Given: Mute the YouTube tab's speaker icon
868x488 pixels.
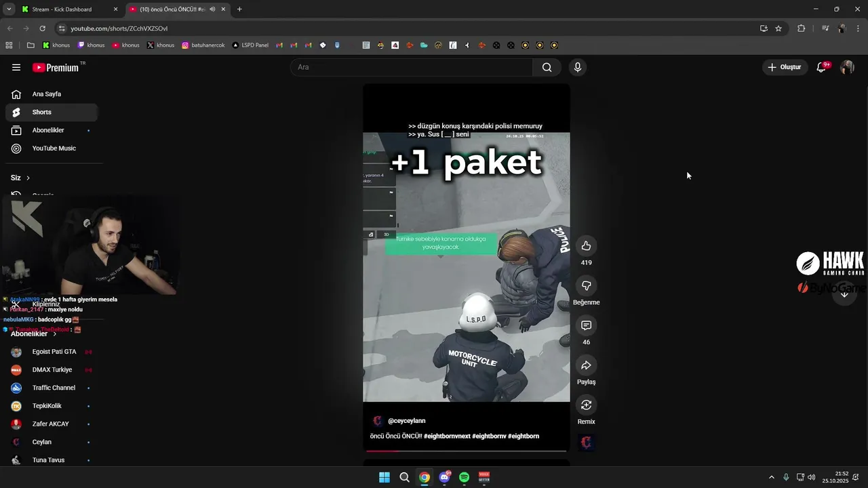Looking at the screenshot, I should (x=212, y=9).
